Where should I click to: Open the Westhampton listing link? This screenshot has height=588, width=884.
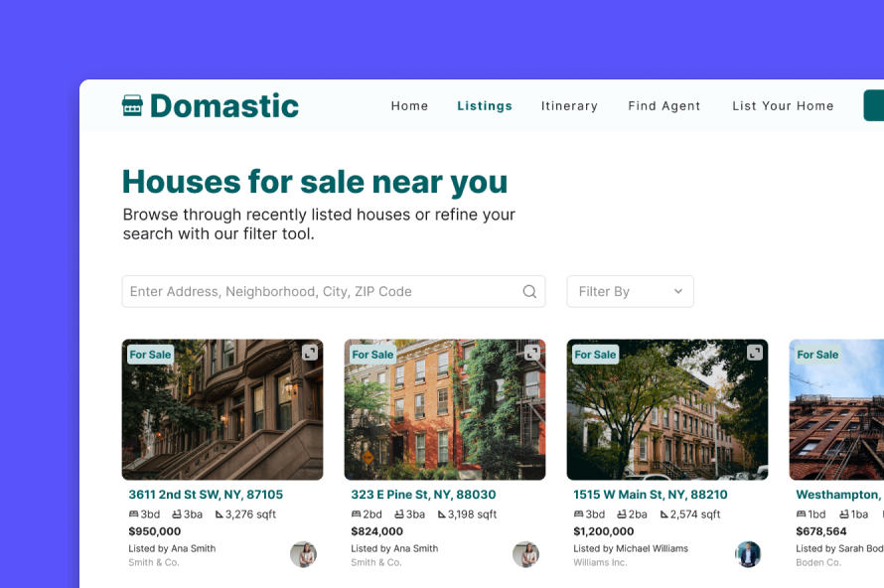pos(839,495)
